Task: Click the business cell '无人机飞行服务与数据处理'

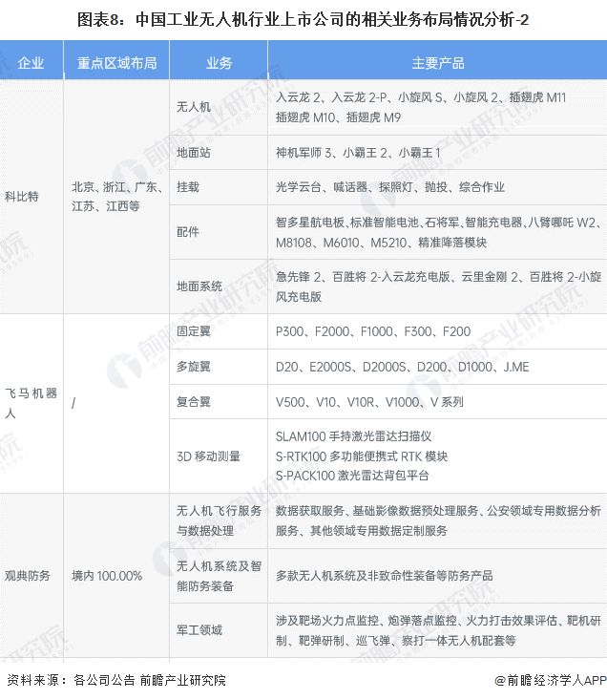Action: coord(219,521)
